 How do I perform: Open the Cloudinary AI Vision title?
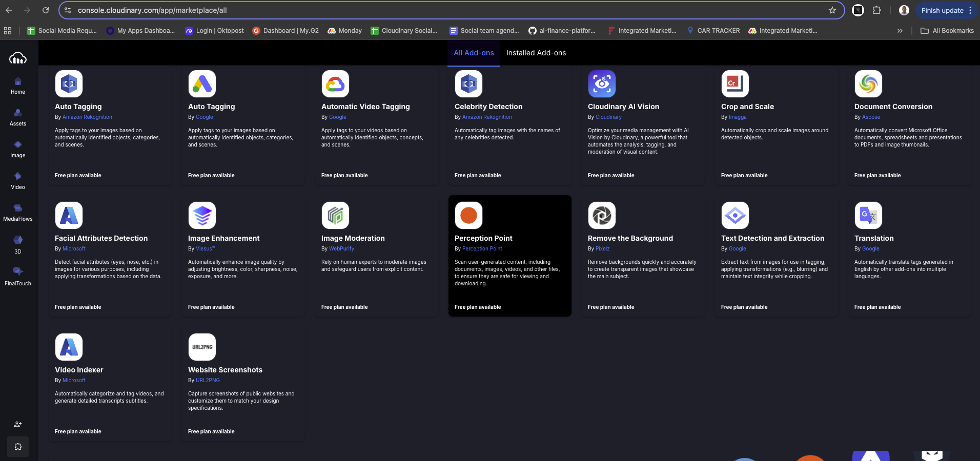(623, 107)
